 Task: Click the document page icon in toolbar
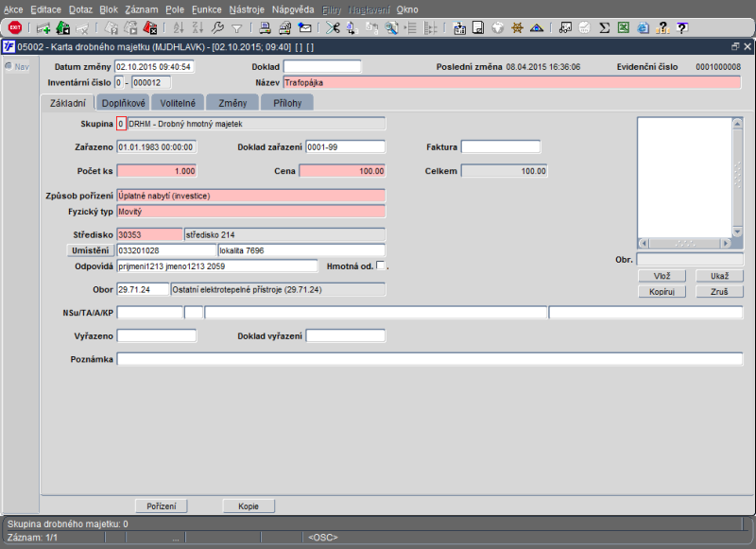pyautogui.click(x=478, y=28)
